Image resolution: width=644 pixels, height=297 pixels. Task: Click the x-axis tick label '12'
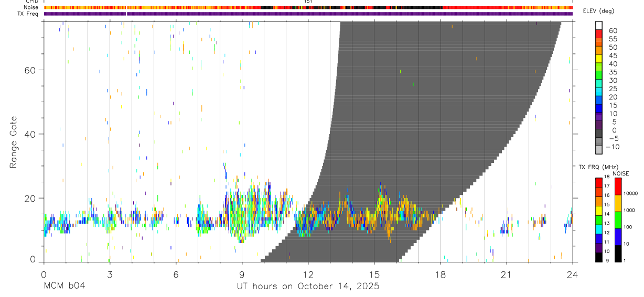point(308,274)
